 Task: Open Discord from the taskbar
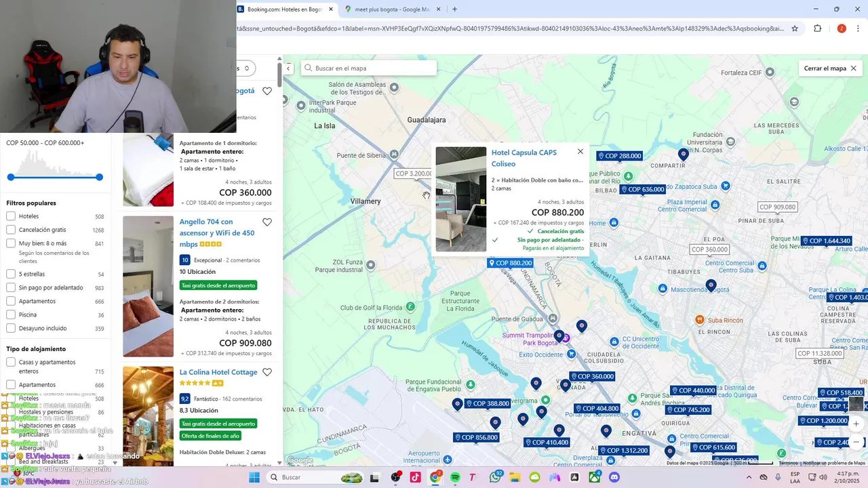coord(614,477)
